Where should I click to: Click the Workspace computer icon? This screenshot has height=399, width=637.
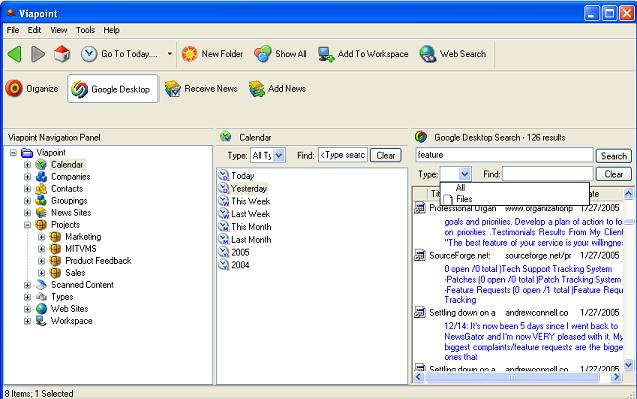point(41,321)
